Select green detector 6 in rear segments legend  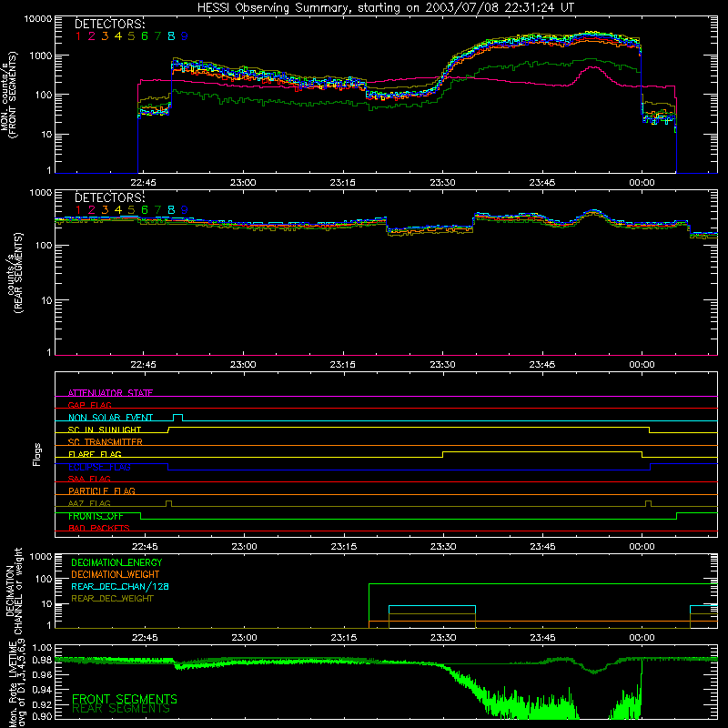tap(145, 210)
